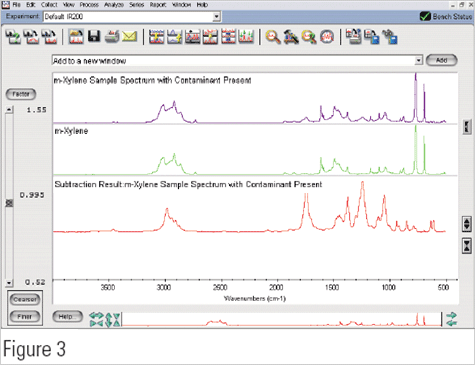Click the printer icon in toolbar
475x365 pixels.
tap(112, 36)
